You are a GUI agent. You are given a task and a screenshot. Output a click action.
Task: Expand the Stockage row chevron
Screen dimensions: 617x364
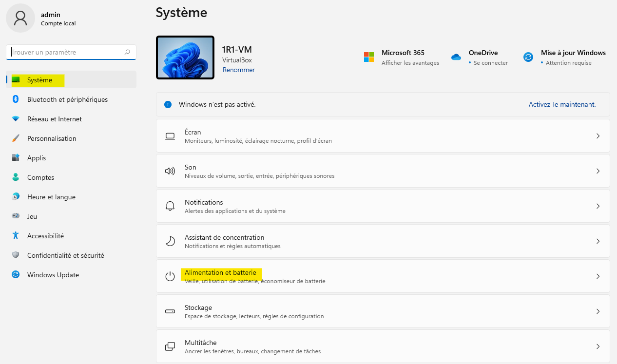(x=598, y=311)
